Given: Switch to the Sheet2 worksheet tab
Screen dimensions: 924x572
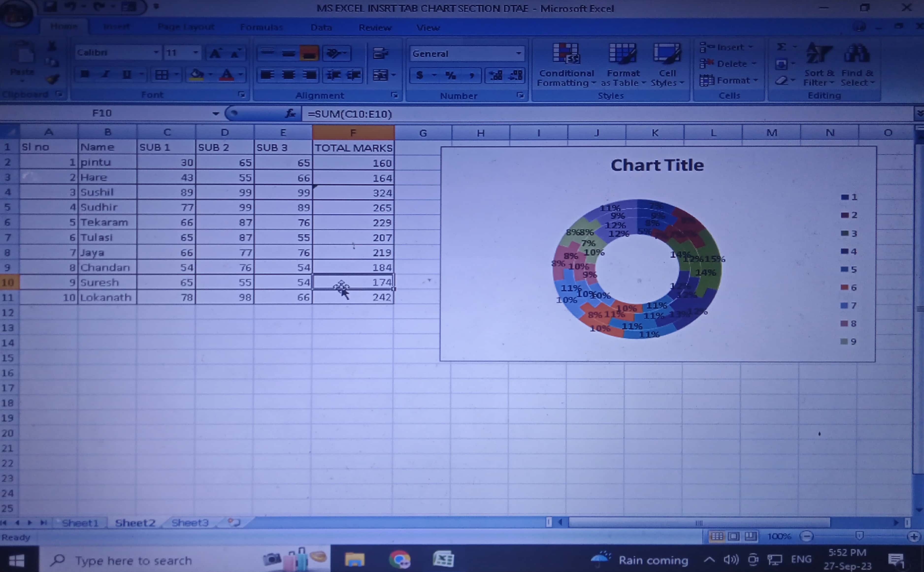Looking at the screenshot, I should pos(135,523).
